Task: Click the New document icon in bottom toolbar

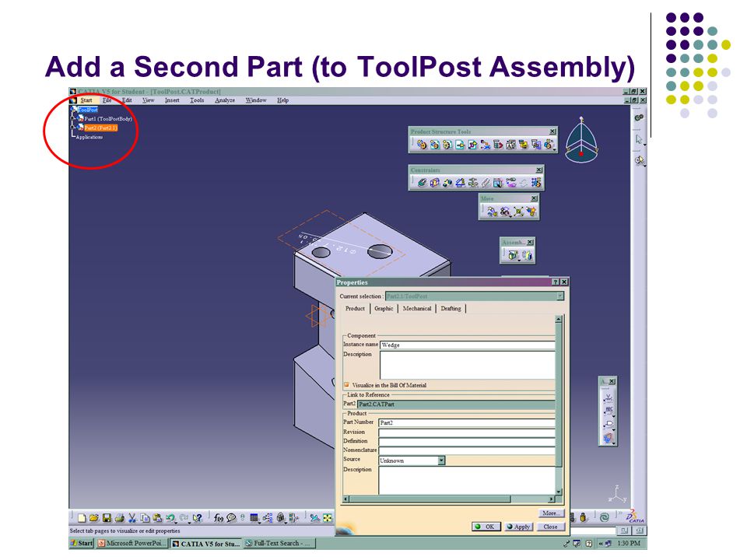Action: [x=82, y=518]
